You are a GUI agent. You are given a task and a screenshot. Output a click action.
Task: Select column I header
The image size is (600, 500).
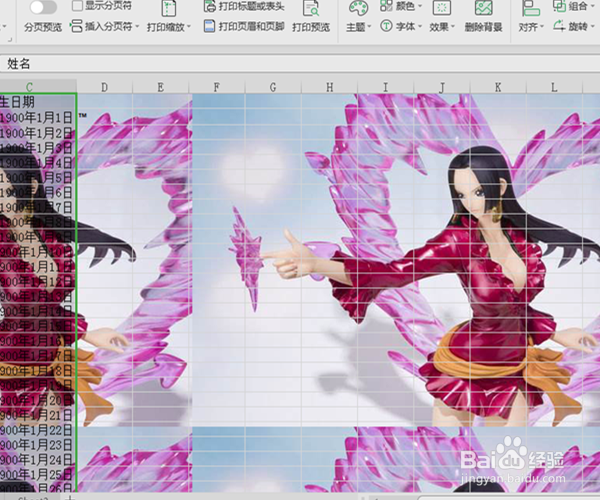pyautogui.click(x=386, y=87)
